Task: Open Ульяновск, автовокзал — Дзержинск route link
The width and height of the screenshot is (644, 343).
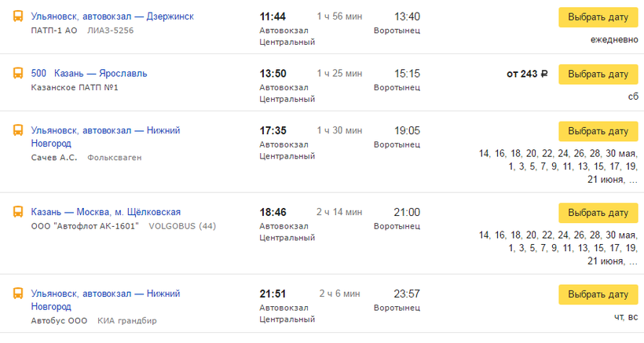Action: click(x=112, y=16)
